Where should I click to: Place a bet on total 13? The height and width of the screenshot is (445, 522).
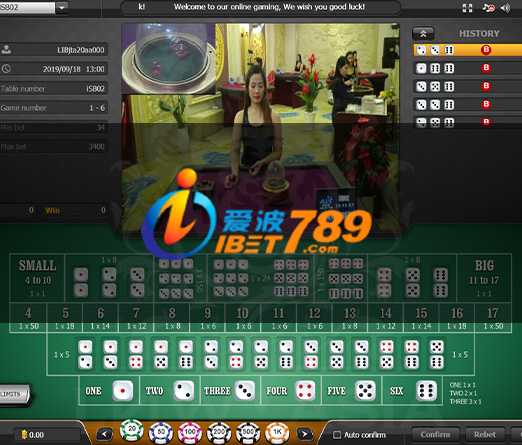pos(350,318)
